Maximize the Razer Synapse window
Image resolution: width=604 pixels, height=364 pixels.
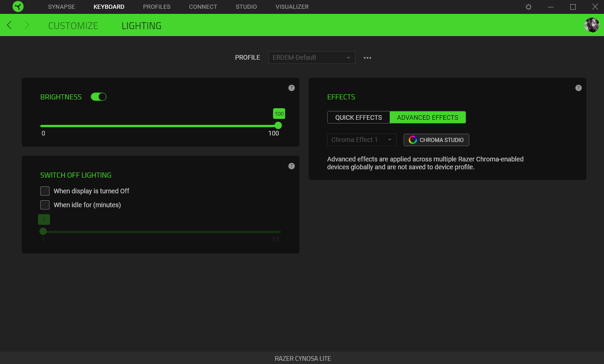coord(573,7)
